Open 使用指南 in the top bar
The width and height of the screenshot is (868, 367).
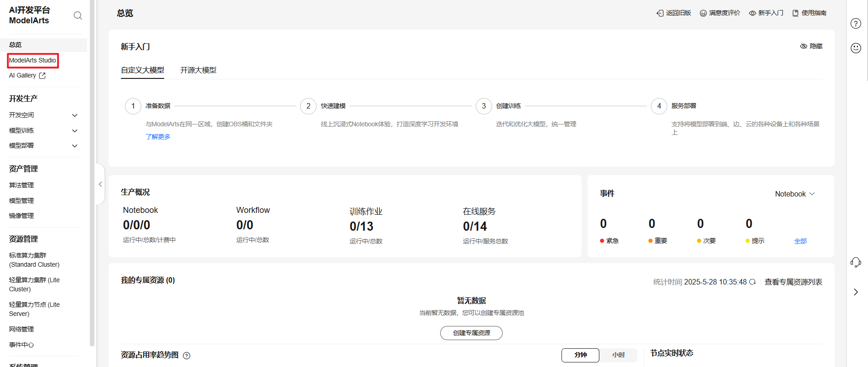(x=810, y=13)
